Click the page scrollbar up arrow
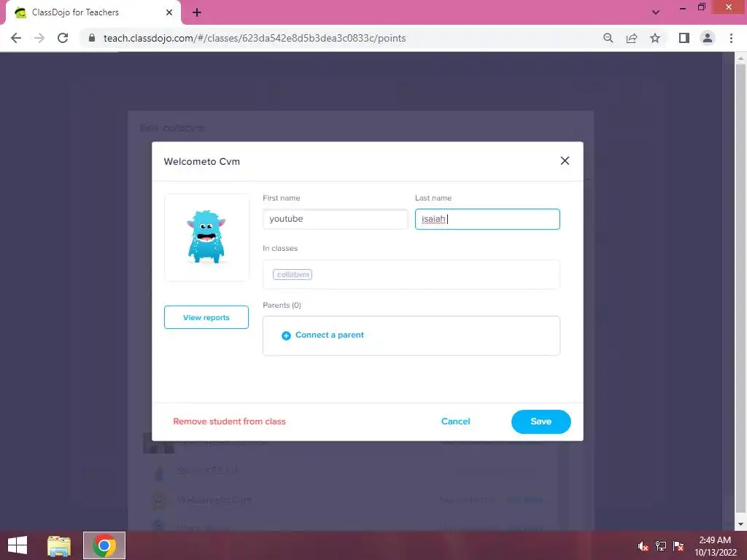747x560 pixels. [740, 58]
